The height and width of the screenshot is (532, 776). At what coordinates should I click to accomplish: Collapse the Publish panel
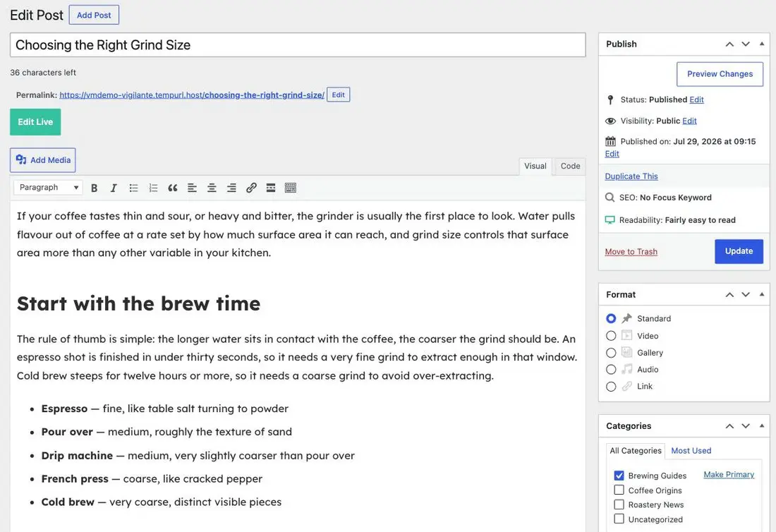point(762,44)
